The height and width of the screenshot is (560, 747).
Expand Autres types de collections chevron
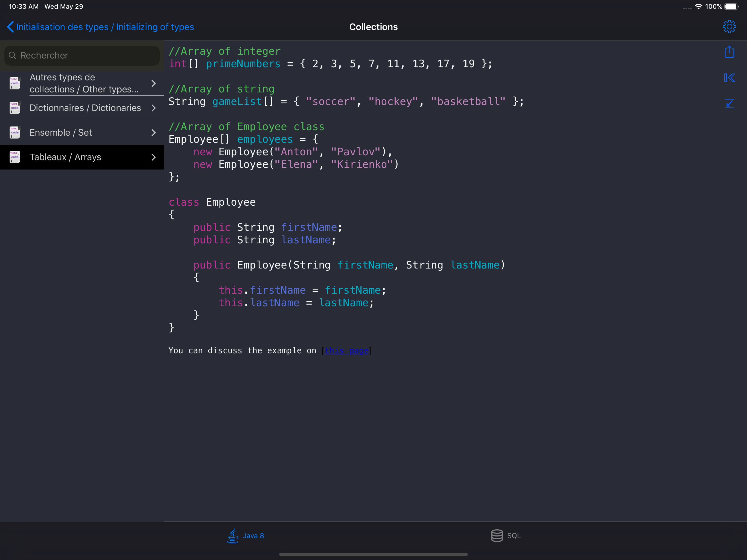pyautogui.click(x=154, y=83)
